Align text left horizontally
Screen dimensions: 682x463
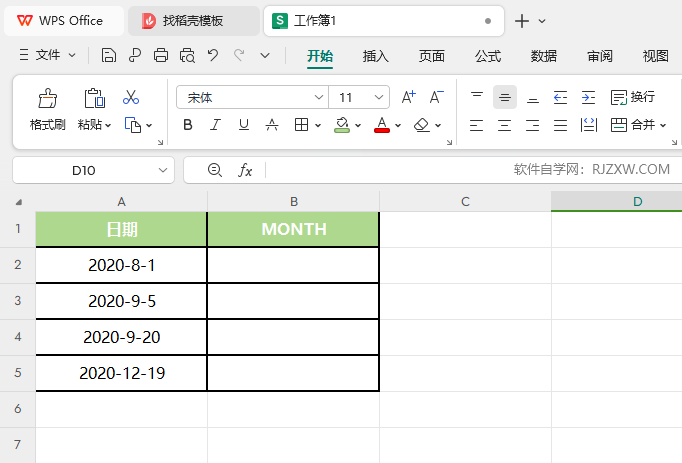tap(476, 125)
